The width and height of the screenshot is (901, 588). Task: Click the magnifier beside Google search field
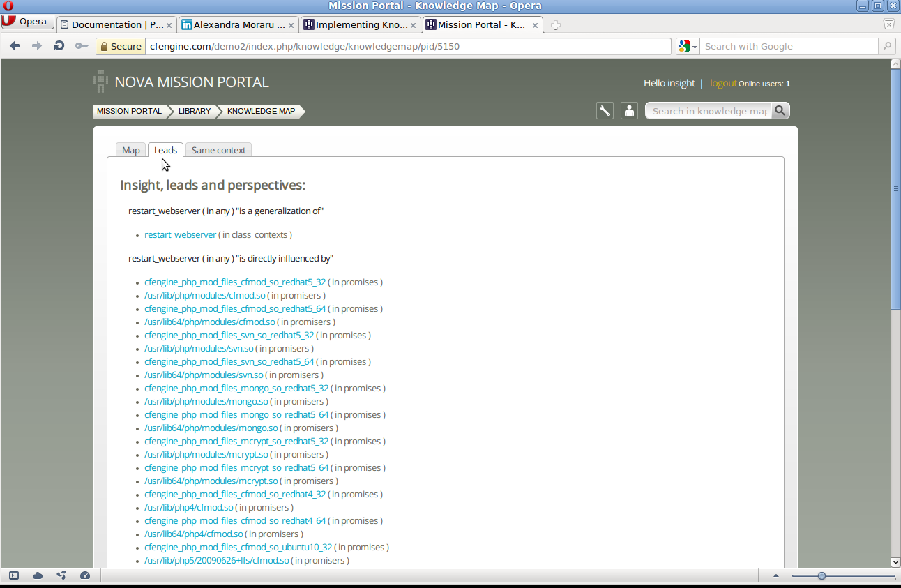coord(887,46)
